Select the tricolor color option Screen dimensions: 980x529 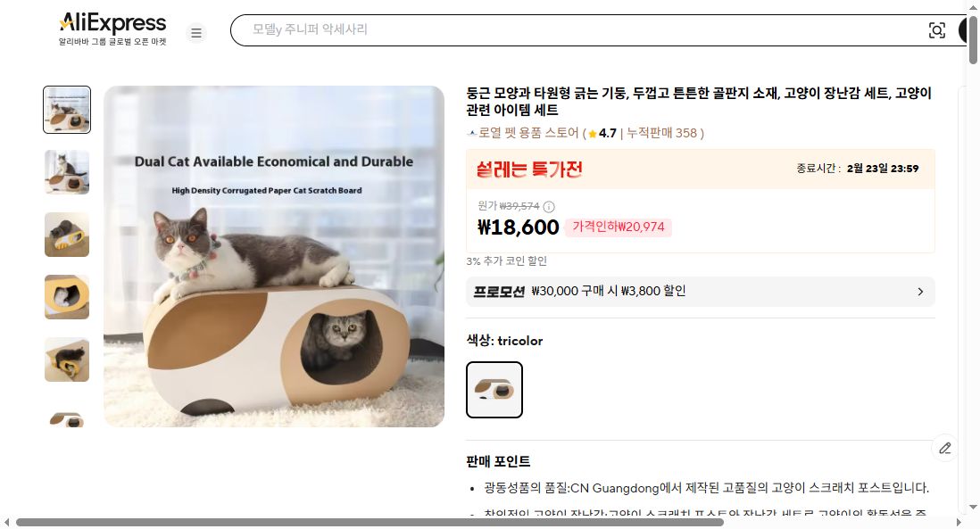click(494, 390)
